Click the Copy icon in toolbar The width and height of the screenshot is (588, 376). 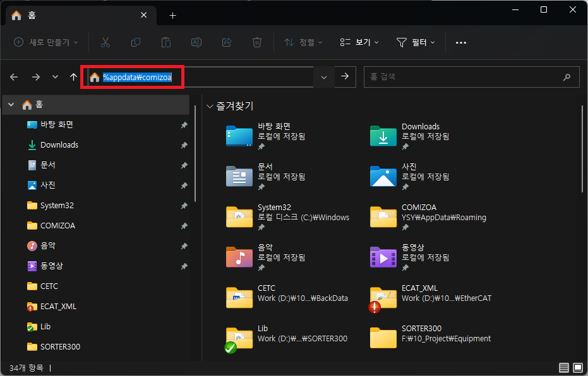click(136, 42)
